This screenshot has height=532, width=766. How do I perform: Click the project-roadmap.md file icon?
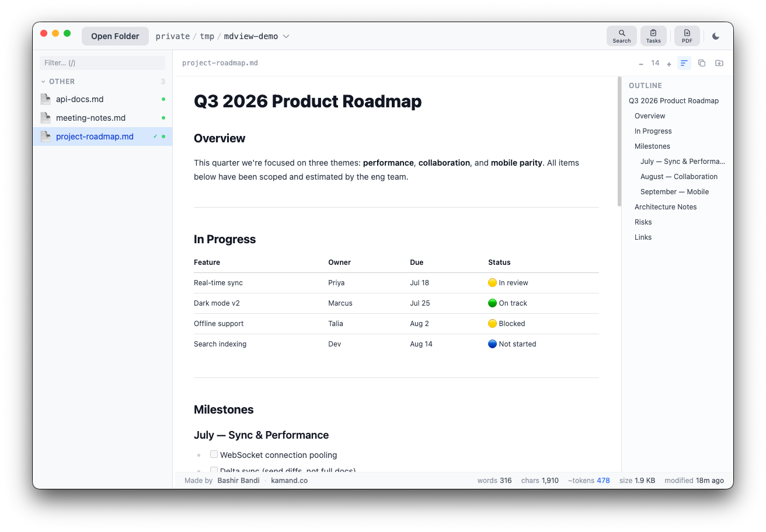46,136
